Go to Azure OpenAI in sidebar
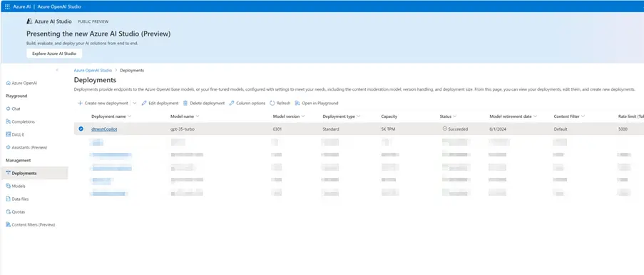This screenshot has height=275, width=644. [x=25, y=83]
